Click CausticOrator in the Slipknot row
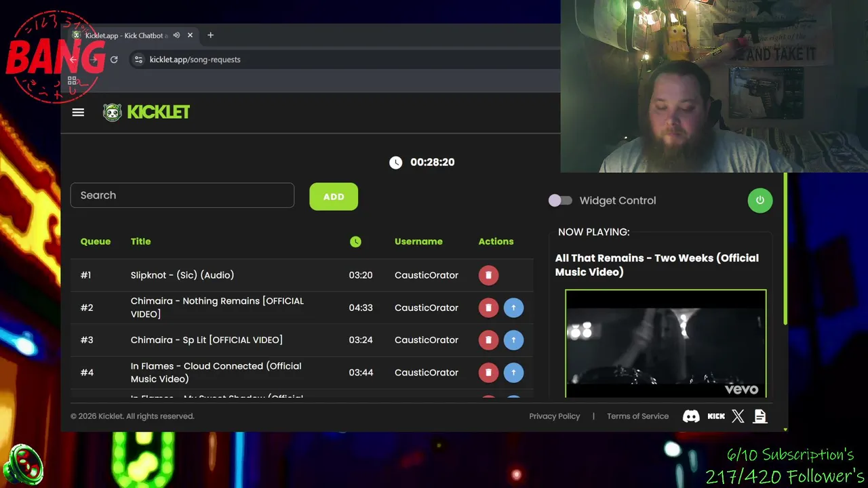 pos(427,275)
